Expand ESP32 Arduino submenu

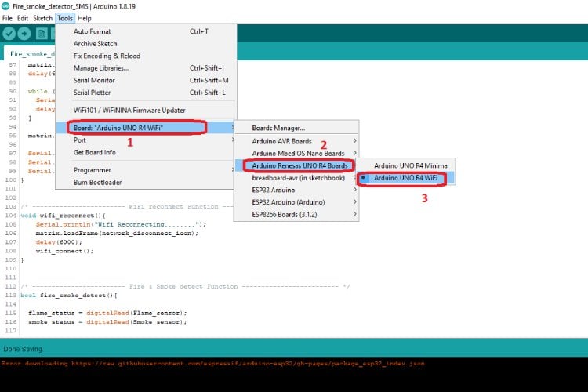coord(296,190)
